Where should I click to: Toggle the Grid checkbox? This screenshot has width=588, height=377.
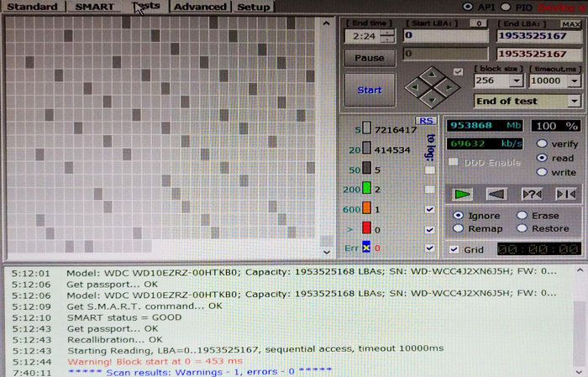[454, 249]
